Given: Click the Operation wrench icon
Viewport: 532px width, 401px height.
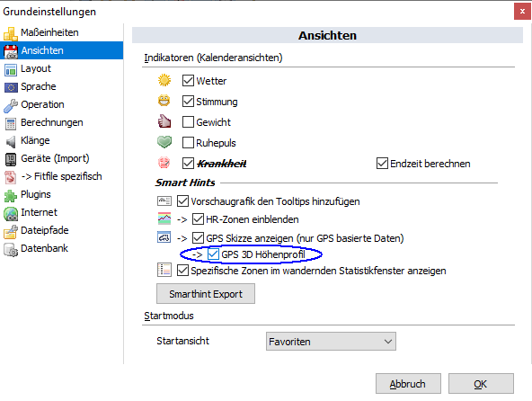Looking at the screenshot, I should 11,105.
